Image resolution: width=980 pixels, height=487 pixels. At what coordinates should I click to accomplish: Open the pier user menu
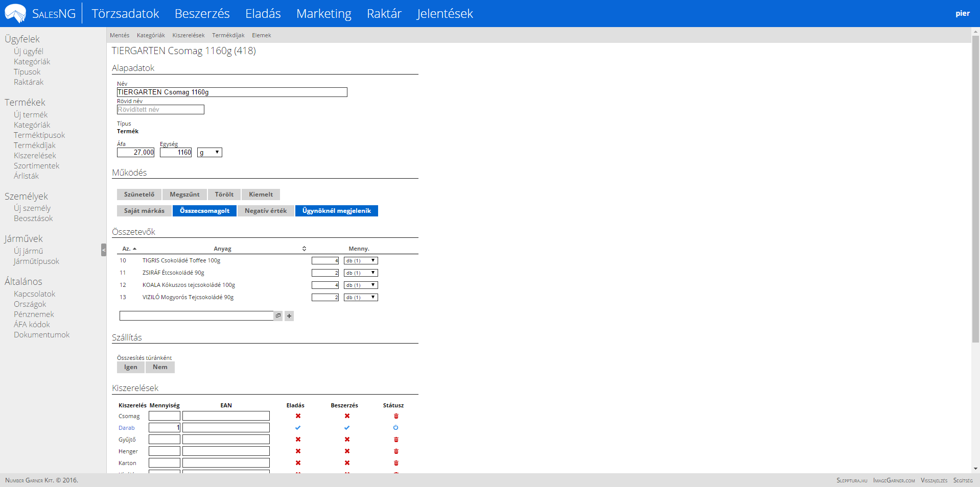pyautogui.click(x=963, y=14)
